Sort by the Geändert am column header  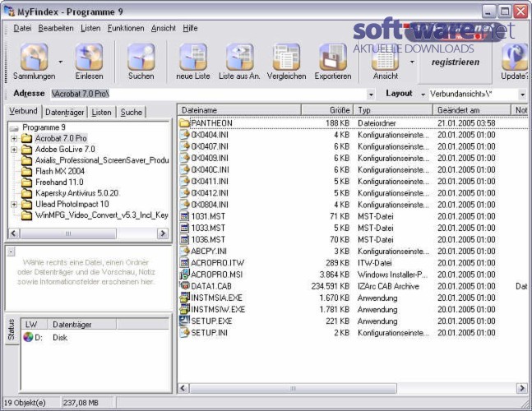tap(472, 110)
